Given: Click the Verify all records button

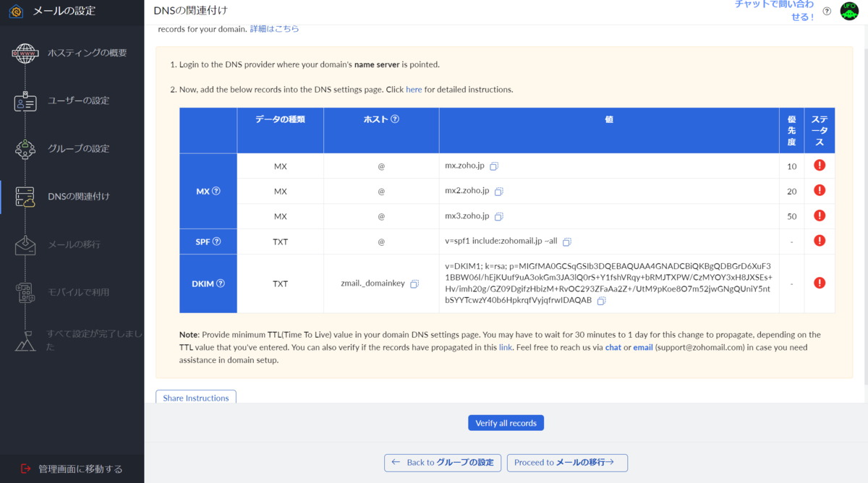Looking at the screenshot, I should (506, 423).
